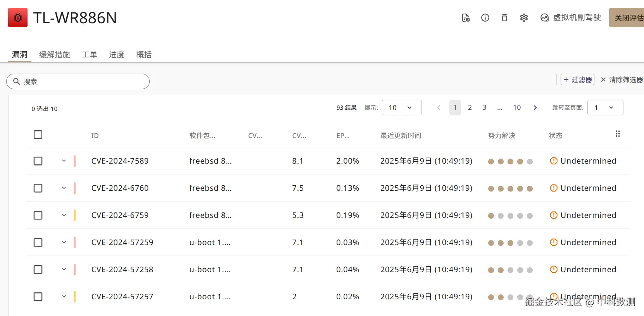
Task: Go to page 2
Action: click(x=470, y=107)
